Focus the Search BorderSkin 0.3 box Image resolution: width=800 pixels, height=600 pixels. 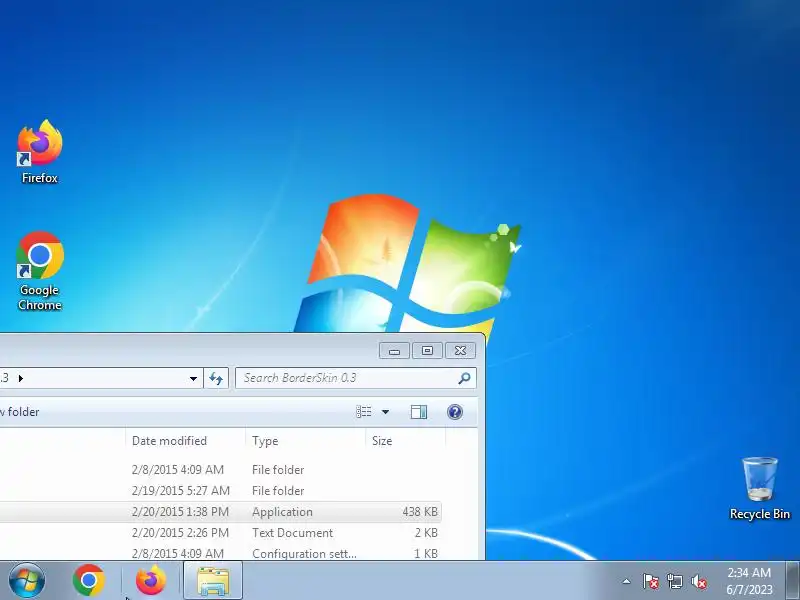click(356, 378)
